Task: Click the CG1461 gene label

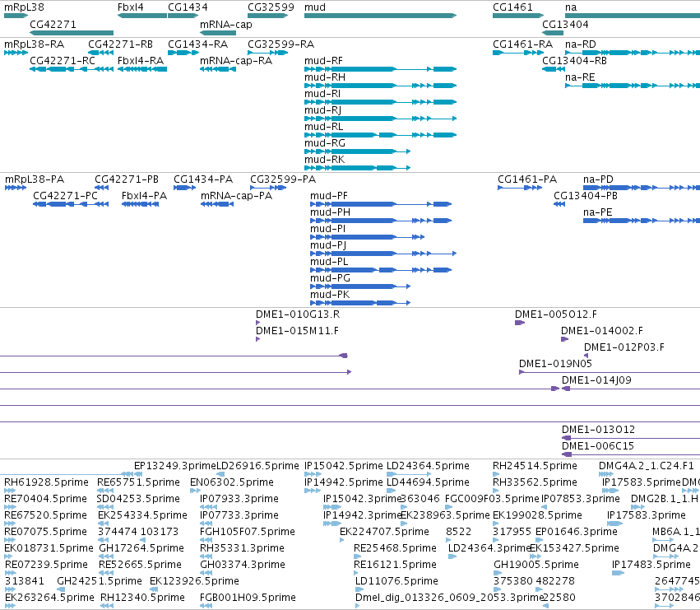Action: (512, 7)
